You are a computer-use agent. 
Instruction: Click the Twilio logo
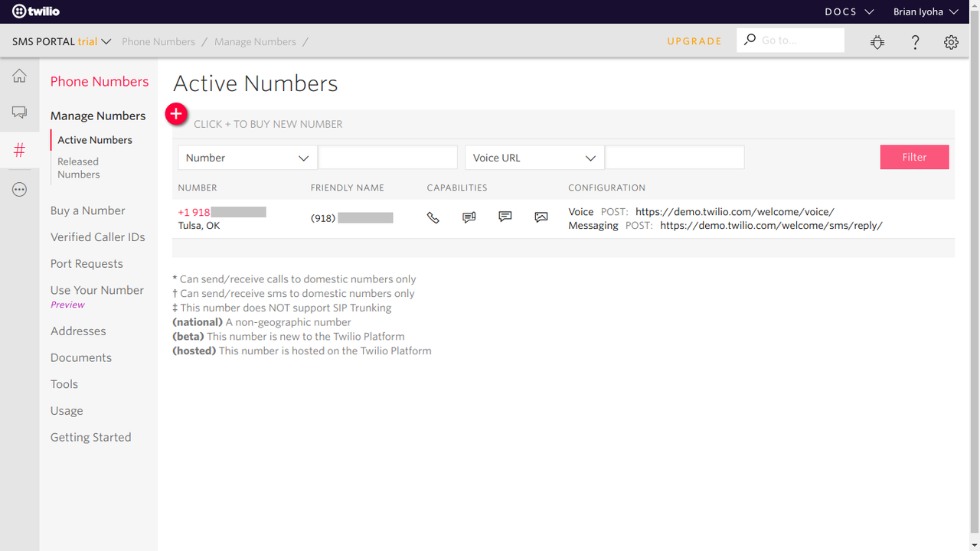click(x=36, y=11)
